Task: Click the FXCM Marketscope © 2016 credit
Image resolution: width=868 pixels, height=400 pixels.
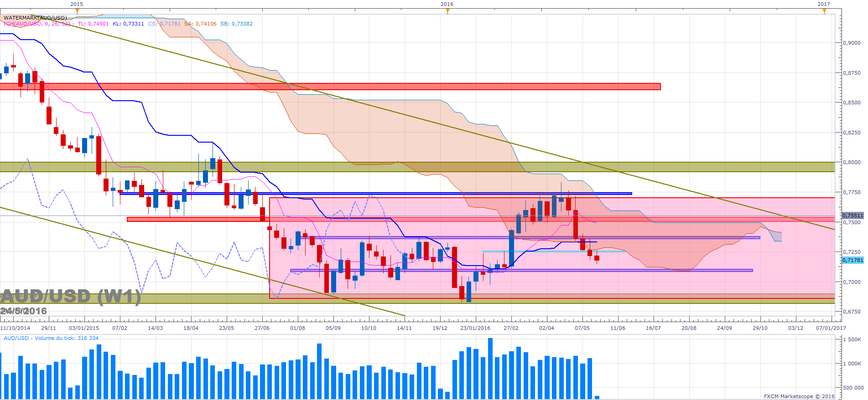Action: click(x=799, y=396)
